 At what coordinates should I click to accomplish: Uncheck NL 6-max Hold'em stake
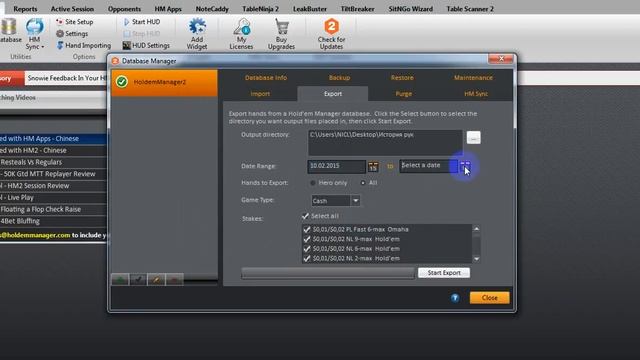tap(307, 249)
